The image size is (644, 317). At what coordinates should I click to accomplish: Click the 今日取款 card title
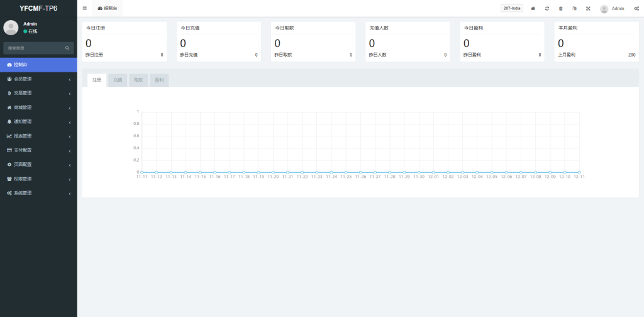click(284, 28)
